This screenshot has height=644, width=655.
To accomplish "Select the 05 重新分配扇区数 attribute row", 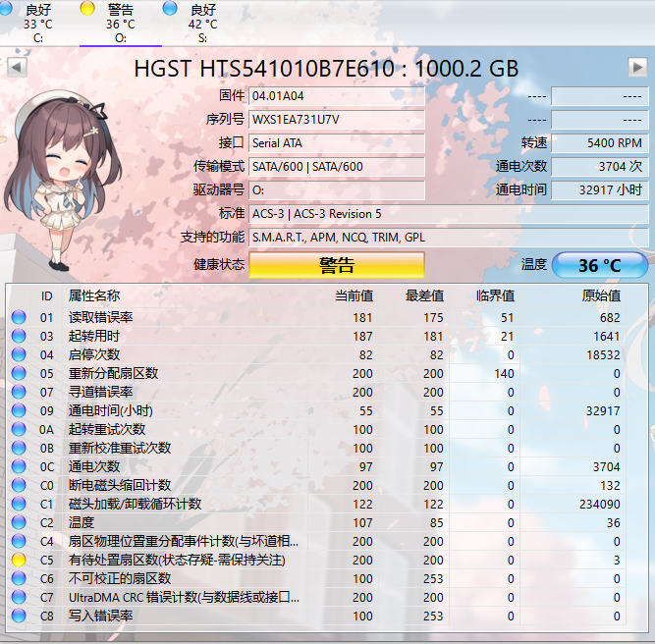I will [317, 373].
